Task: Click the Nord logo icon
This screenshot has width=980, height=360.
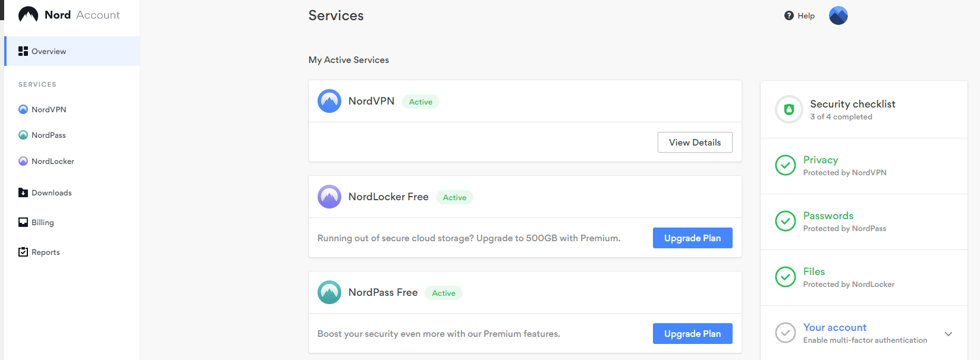Action: (28, 15)
